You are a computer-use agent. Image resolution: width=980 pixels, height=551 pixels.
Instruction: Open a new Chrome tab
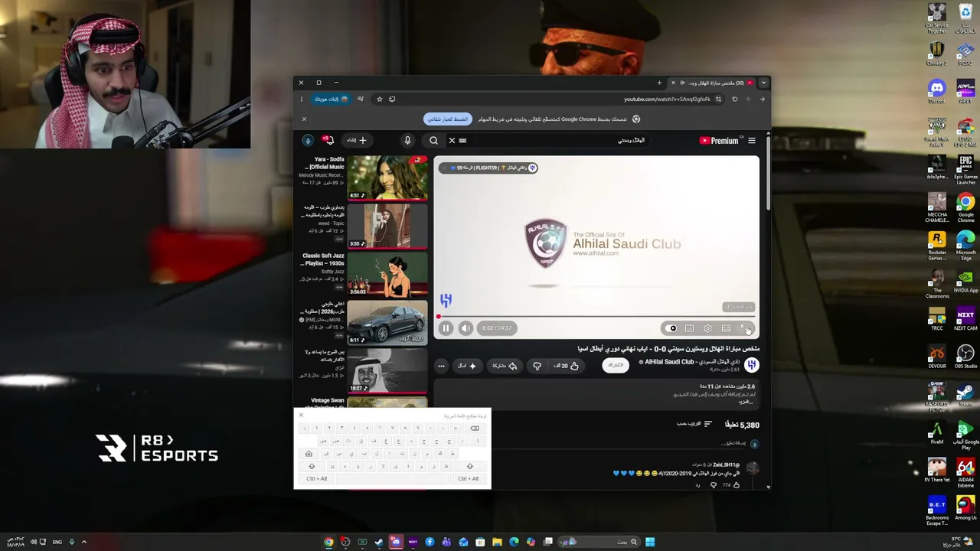[659, 83]
